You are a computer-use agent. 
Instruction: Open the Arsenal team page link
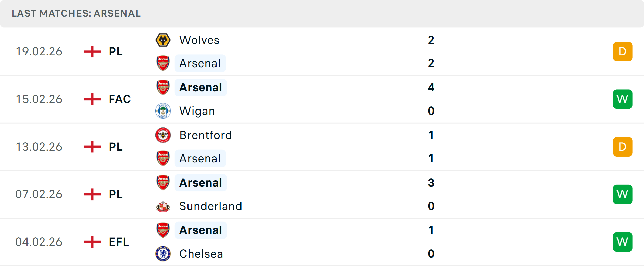point(200,63)
